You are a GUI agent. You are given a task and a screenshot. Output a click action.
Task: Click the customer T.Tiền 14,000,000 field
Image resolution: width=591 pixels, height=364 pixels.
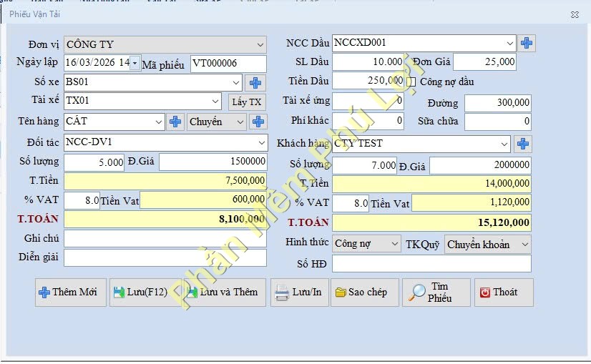pyautogui.click(x=431, y=184)
